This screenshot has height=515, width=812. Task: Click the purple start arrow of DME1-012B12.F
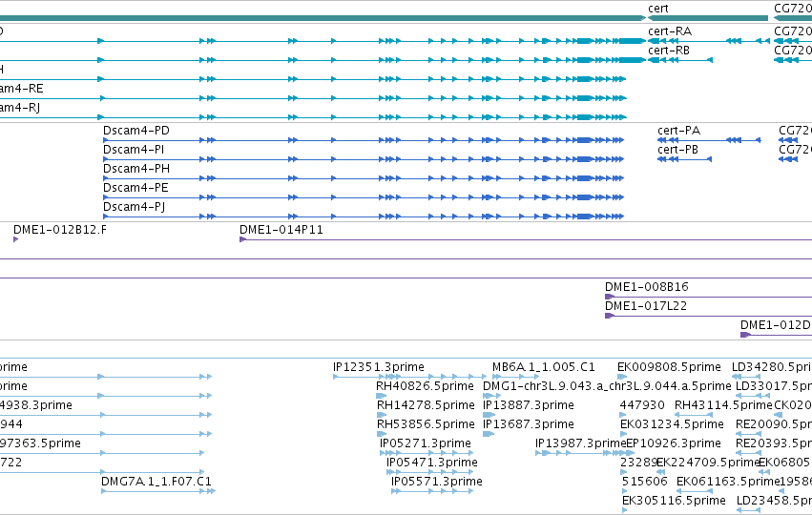pyautogui.click(x=16, y=239)
